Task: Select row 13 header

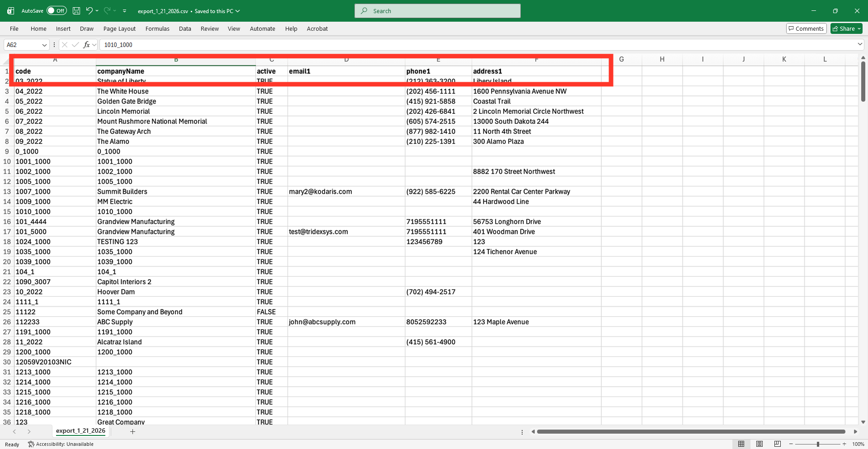Action: tap(7, 192)
